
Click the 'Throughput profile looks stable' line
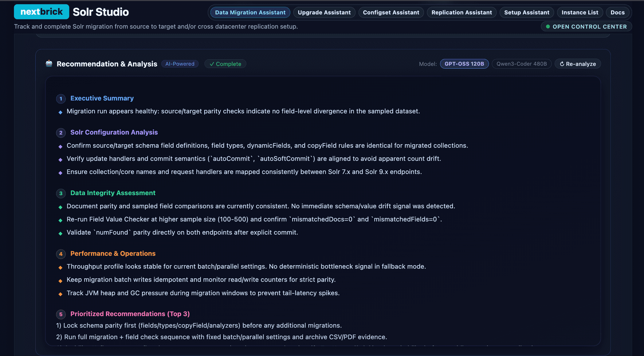(x=246, y=266)
